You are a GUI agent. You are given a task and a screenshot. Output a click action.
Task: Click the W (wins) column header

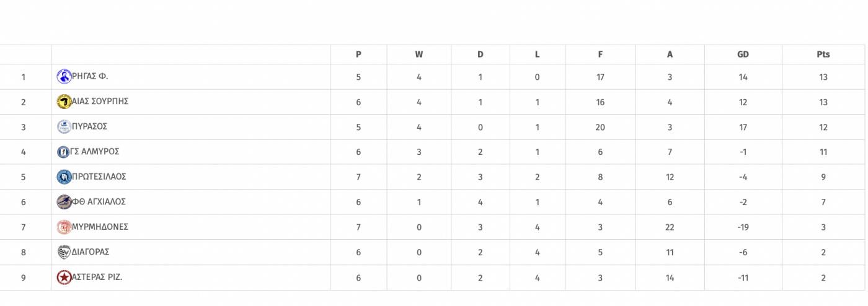[419, 55]
